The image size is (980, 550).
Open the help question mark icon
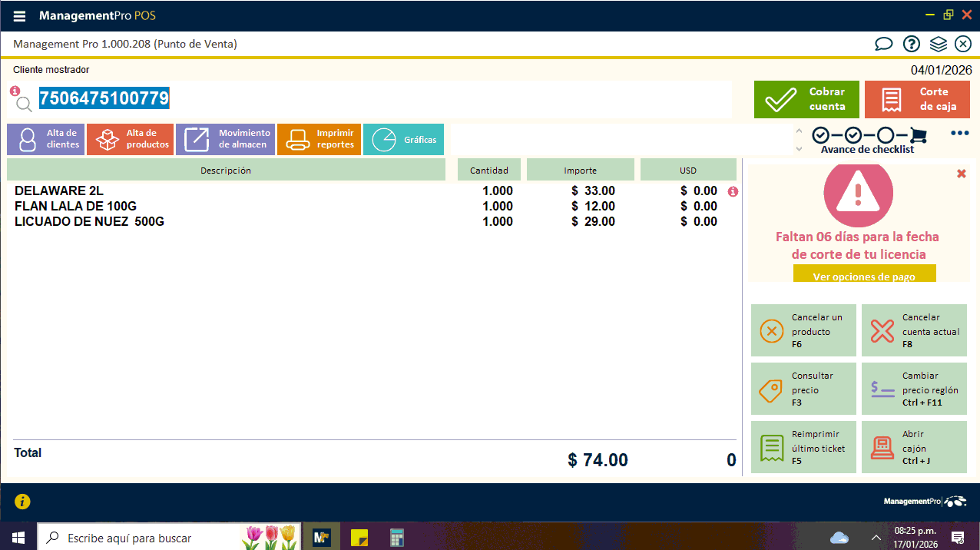click(911, 44)
